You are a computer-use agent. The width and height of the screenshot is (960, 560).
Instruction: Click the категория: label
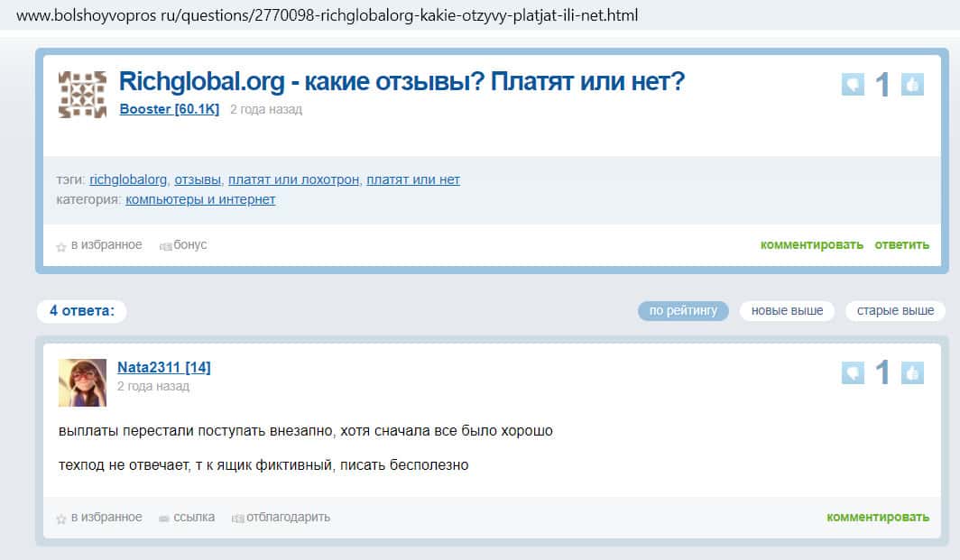point(88,199)
